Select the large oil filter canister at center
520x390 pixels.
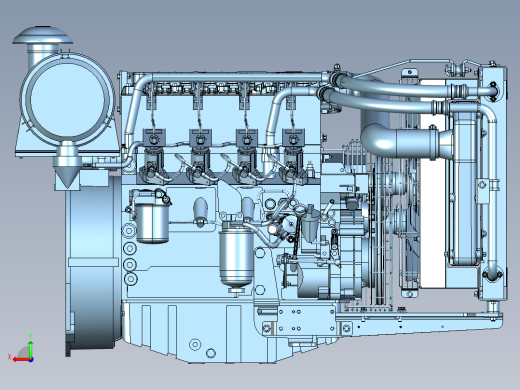click(x=236, y=258)
